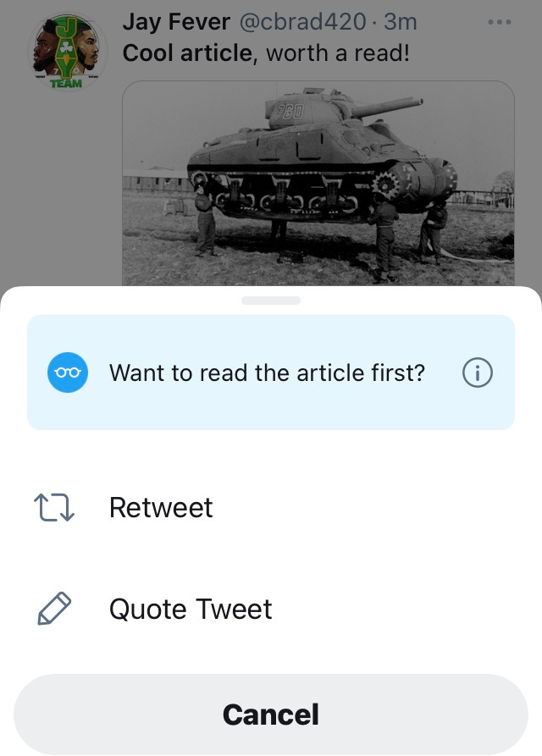This screenshot has width=542, height=756.
Task: Cancel the retweet sheet
Action: [x=271, y=714]
